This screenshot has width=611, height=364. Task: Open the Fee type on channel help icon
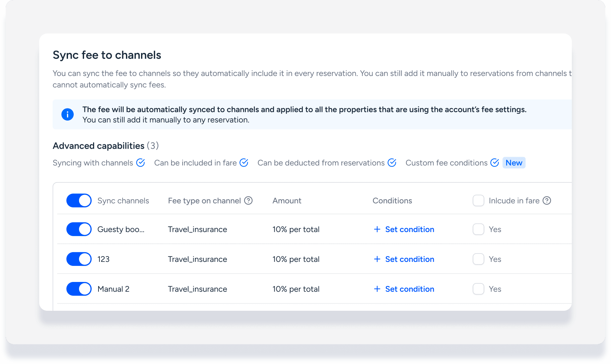point(248,201)
